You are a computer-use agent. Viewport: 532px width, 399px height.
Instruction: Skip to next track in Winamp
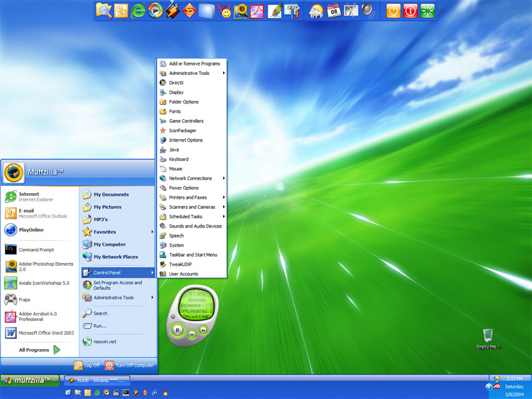click(x=203, y=330)
